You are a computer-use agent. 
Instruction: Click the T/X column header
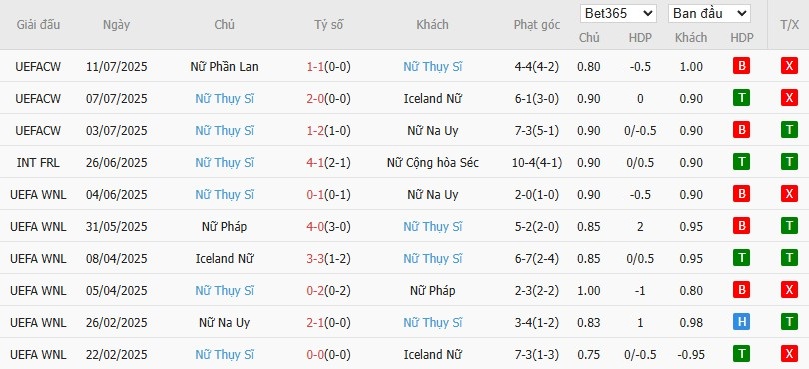[789, 25]
